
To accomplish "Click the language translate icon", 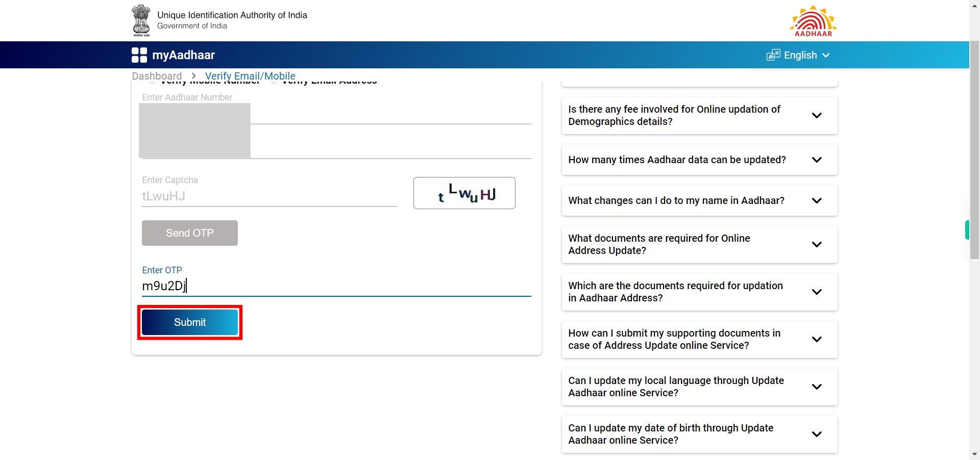I will tap(773, 55).
